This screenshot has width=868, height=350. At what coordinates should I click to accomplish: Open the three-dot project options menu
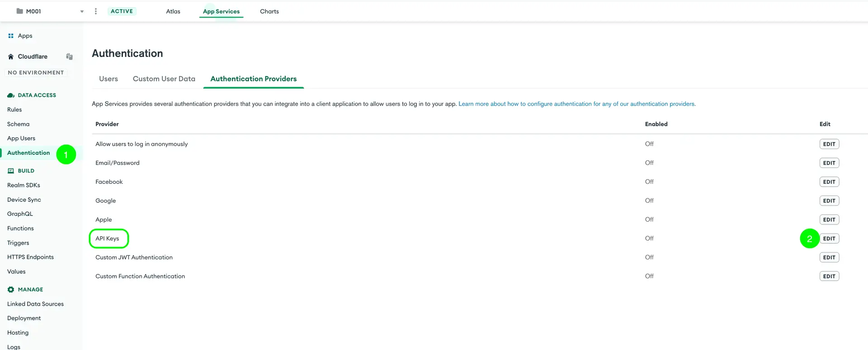pyautogui.click(x=95, y=11)
